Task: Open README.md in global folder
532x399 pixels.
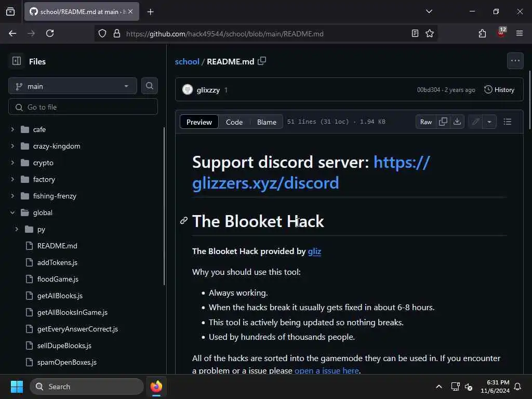Action: 57,246
